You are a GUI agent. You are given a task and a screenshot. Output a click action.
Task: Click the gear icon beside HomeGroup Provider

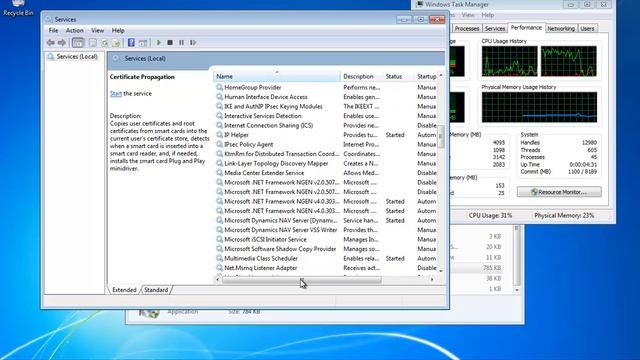click(x=220, y=87)
